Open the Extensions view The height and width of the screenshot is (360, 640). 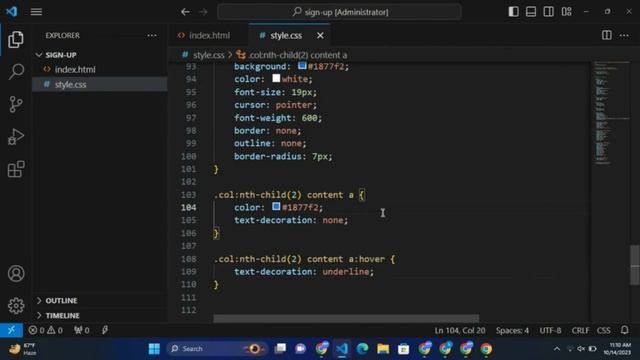pos(16,169)
